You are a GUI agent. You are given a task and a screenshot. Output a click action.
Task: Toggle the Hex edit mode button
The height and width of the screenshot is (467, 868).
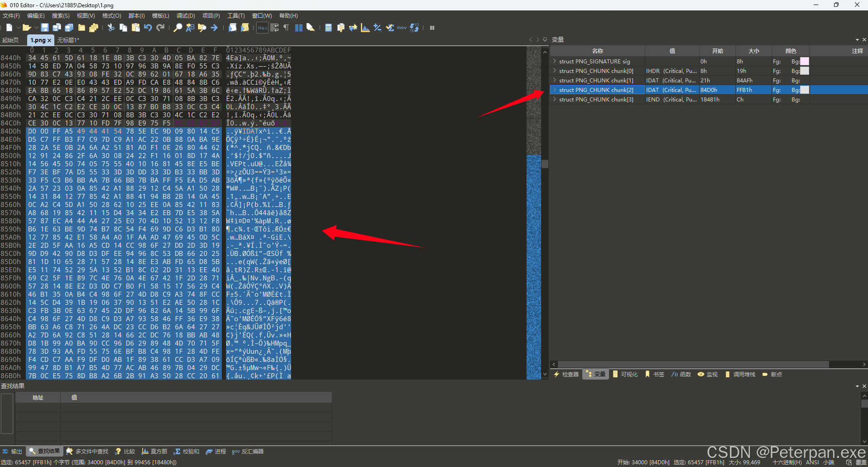click(262, 28)
